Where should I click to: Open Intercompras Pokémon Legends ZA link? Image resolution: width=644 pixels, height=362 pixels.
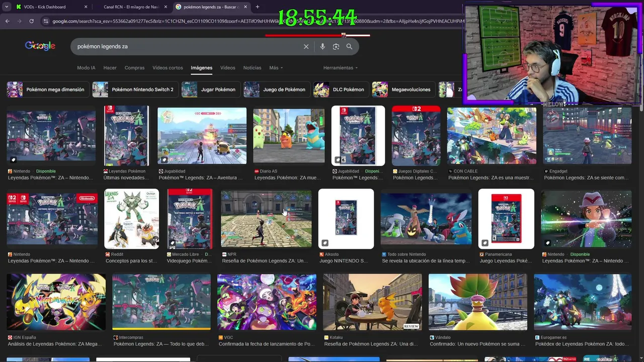click(161, 344)
